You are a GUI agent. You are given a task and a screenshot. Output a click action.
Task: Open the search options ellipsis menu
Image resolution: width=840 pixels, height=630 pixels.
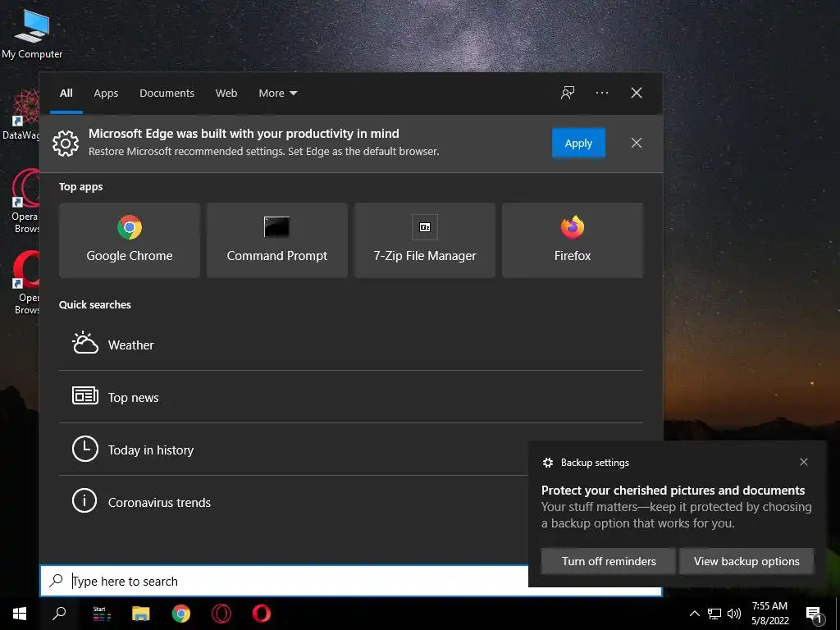602,93
